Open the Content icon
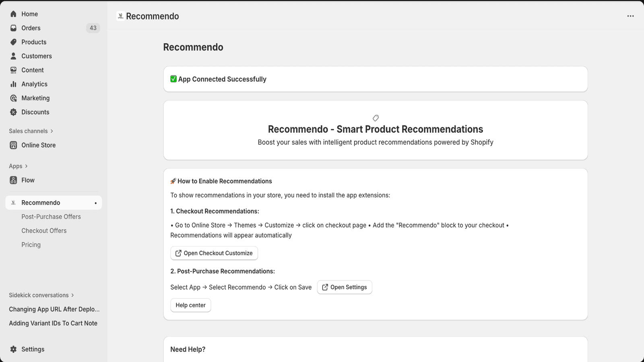The width and height of the screenshot is (644, 362). pyautogui.click(x=14, y=70)
